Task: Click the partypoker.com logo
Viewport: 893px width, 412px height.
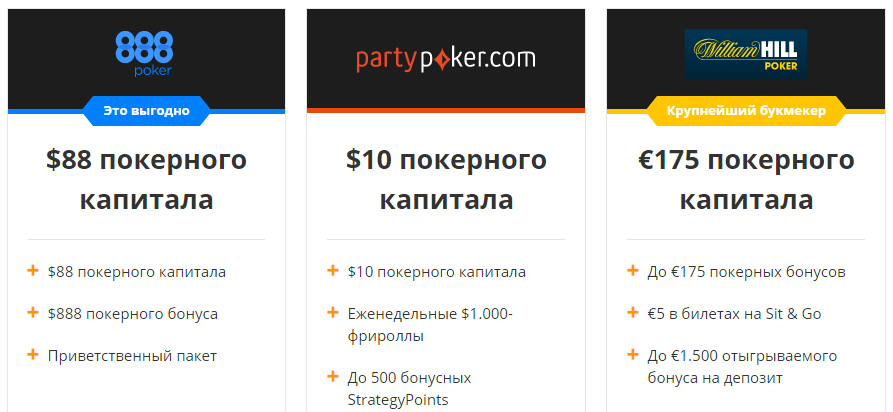Action: tap(446, 58)
